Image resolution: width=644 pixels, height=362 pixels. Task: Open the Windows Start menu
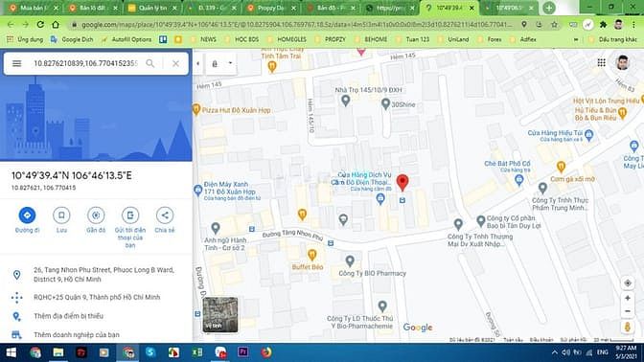click(x=11, y=352)
